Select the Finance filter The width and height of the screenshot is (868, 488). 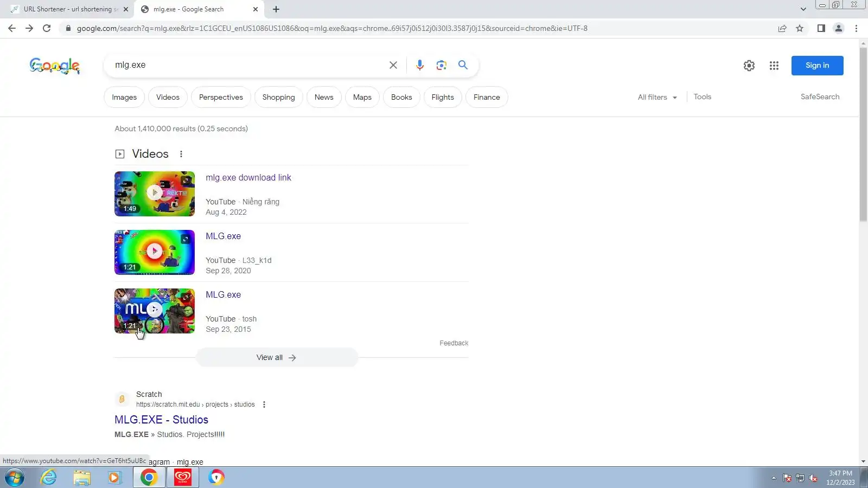[487, 97]
